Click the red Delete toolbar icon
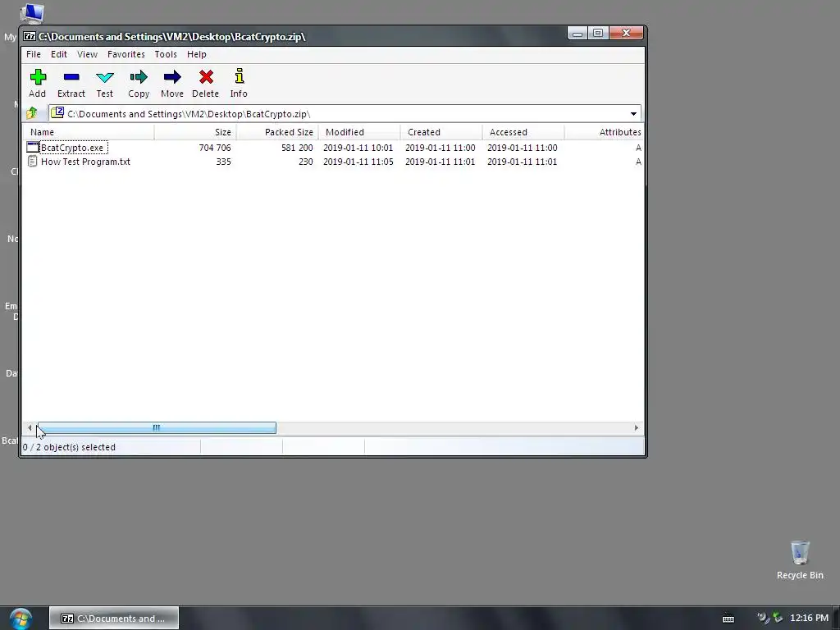Viewport: 840px width, 630px height. click(206, 77)
